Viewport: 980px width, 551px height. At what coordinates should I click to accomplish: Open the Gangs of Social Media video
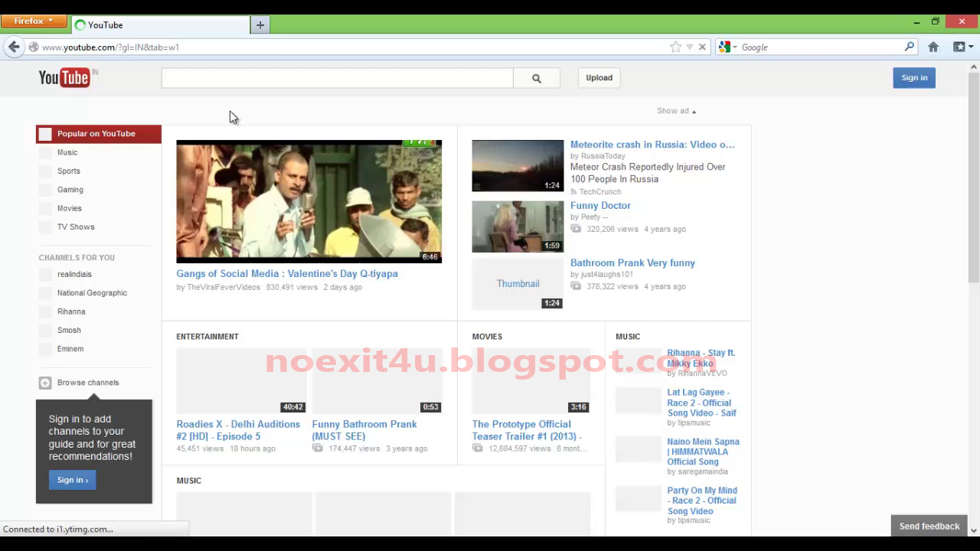(309, 201)
